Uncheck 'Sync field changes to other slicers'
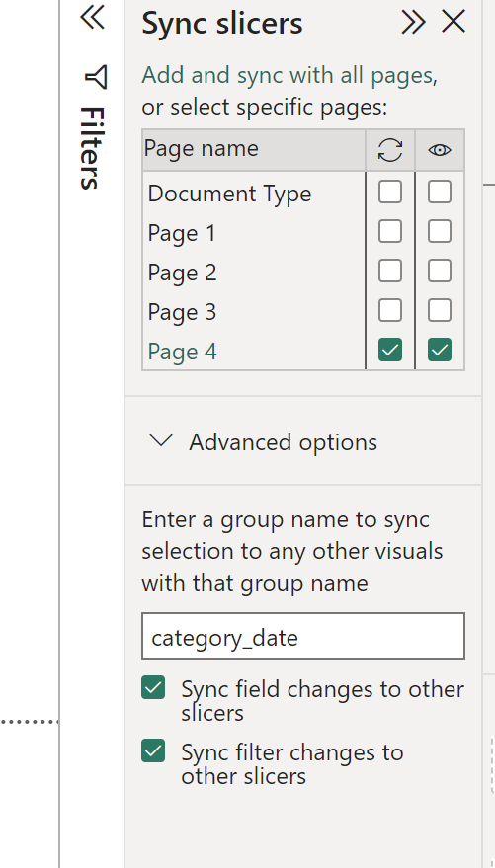The image size is (495, 868). [x=153, y=688]
